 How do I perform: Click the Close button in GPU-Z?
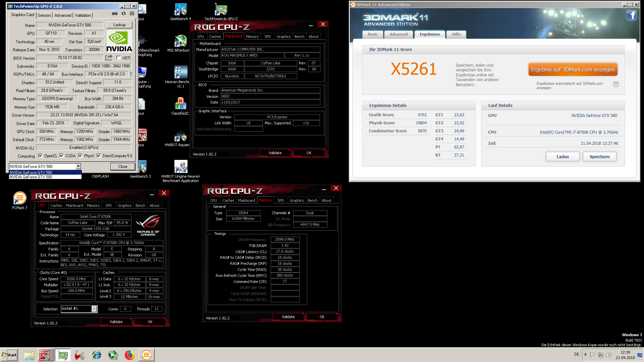coord(123,167)
